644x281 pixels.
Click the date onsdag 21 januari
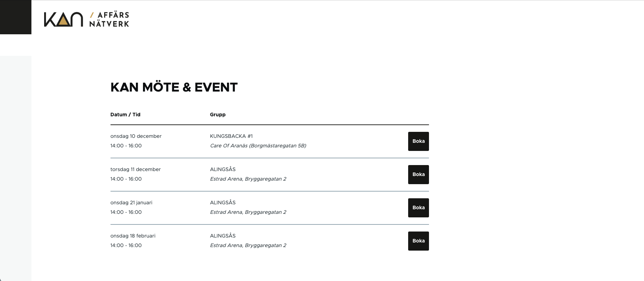tap(131, 203)
